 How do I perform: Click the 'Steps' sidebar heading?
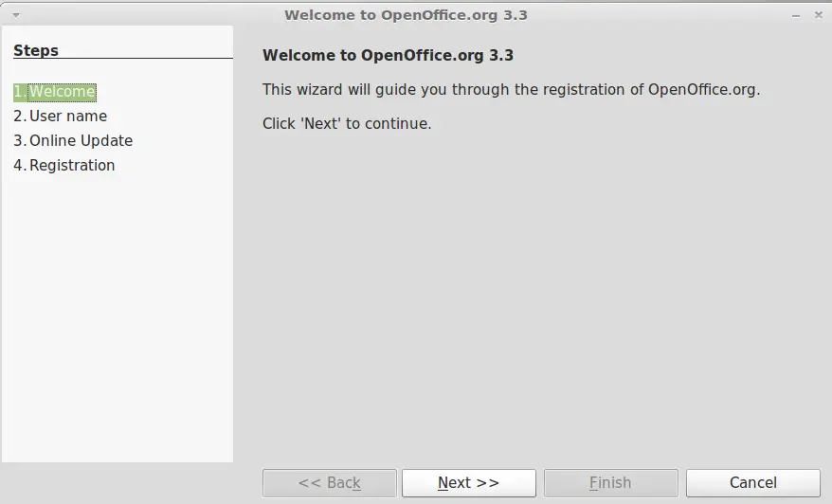tap(36, 50)
